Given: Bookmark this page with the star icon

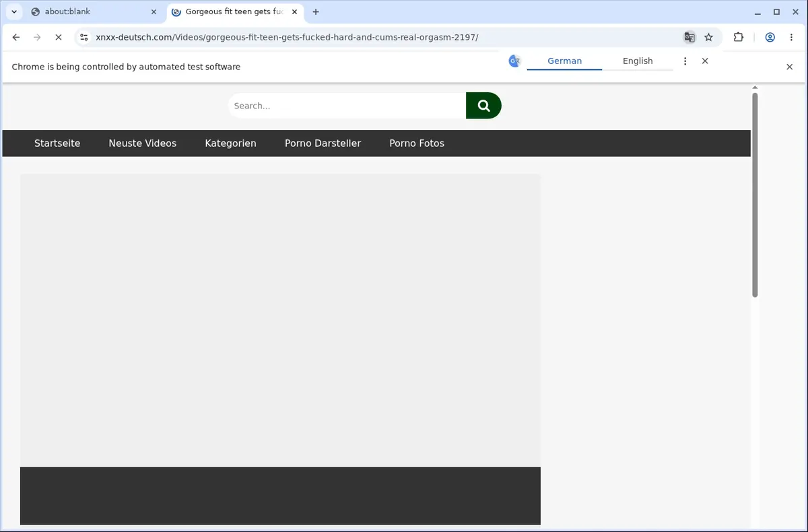Looking at the screenshot, I should 708,38.
